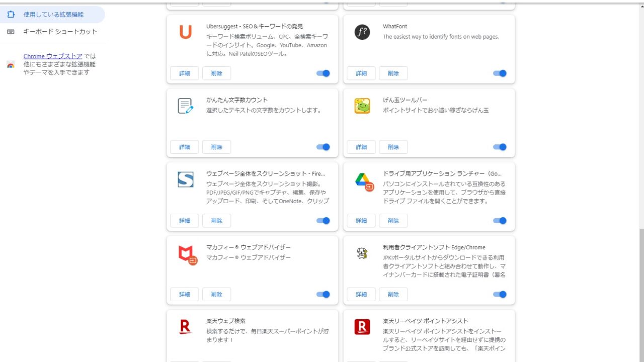
Task: Click the keyboard icon beside キーボード ショートカット
Action: (x=11, y=32)
